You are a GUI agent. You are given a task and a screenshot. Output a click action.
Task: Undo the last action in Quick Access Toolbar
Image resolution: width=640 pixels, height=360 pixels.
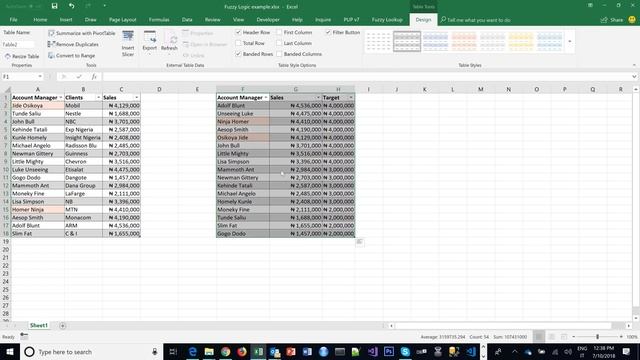[x=71, y=6]
